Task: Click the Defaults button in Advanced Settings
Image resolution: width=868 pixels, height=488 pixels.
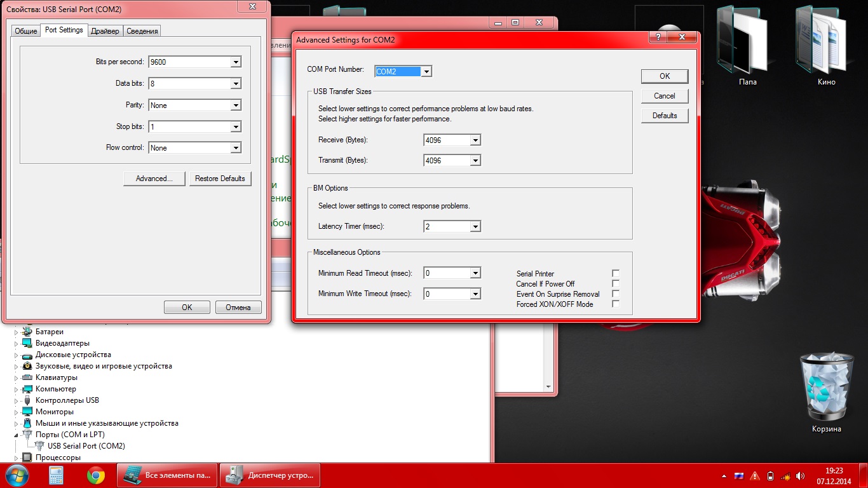Action: click(x=665, y=116)
